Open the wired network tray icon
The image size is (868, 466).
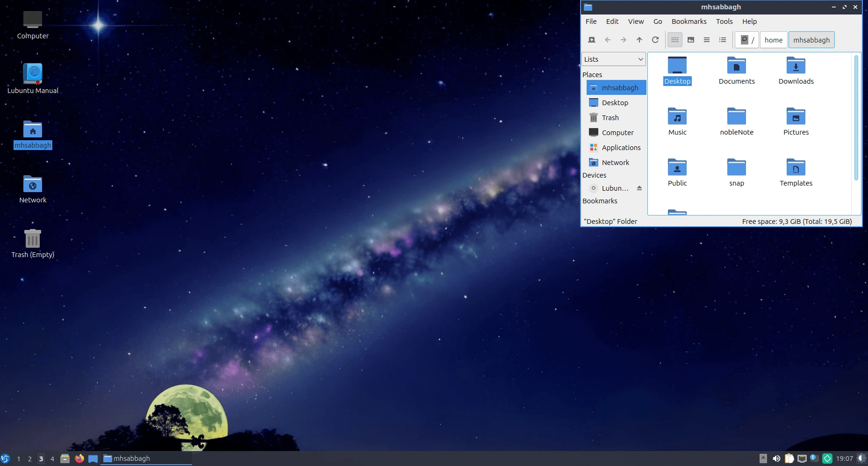(802, 459)
